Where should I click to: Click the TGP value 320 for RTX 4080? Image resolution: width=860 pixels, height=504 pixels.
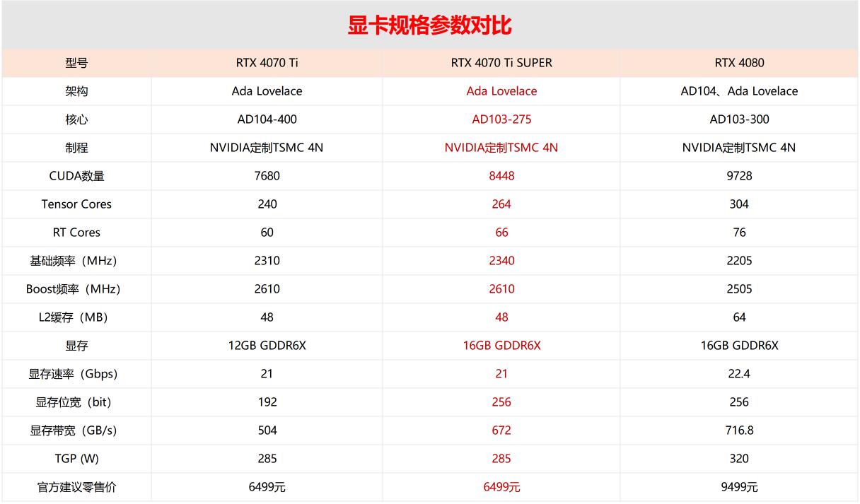point(739,459)
